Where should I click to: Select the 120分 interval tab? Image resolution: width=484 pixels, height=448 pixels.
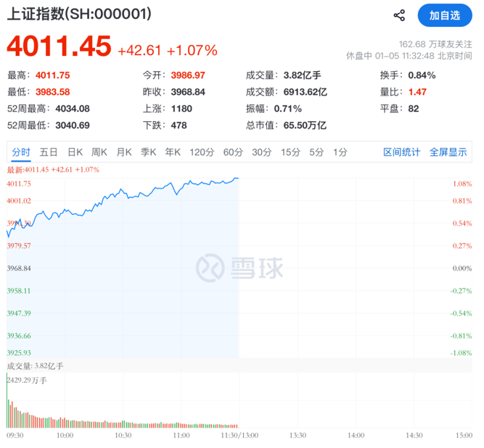(202, 152)
